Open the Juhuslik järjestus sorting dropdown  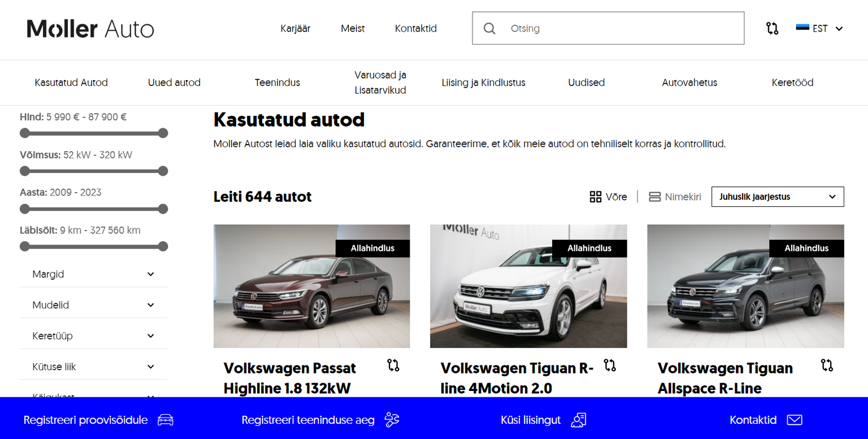(778, 197)
